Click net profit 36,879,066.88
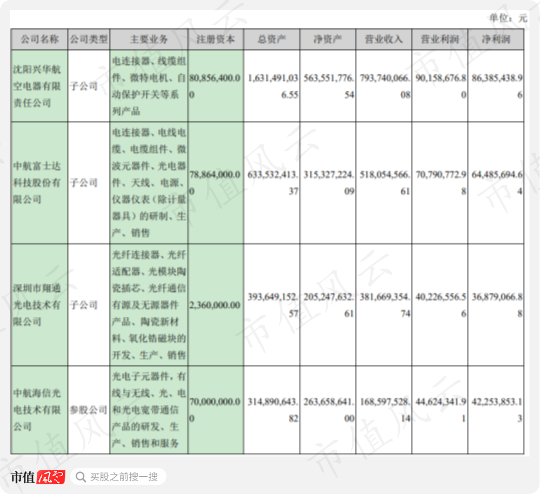Viewport: 540px width, 494px height. (x=497, y=305)
